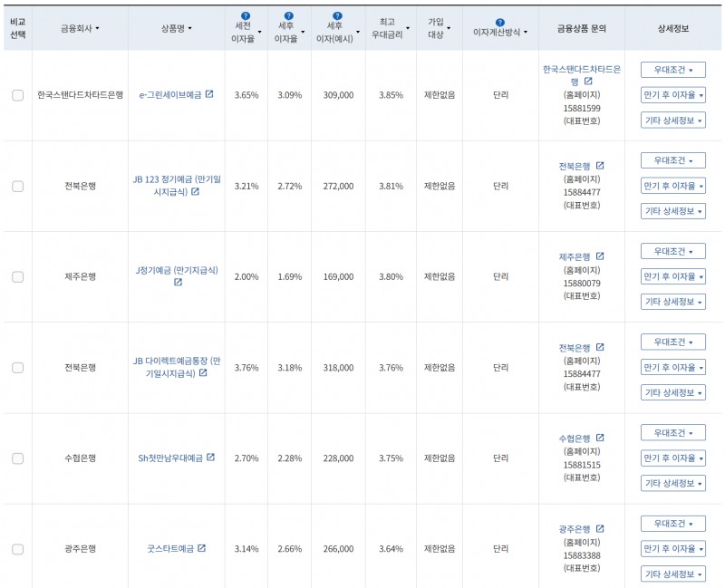Expand 우대조건 for 제주은행 row
This screenshot has width=725, height=588.
[672, 252]
